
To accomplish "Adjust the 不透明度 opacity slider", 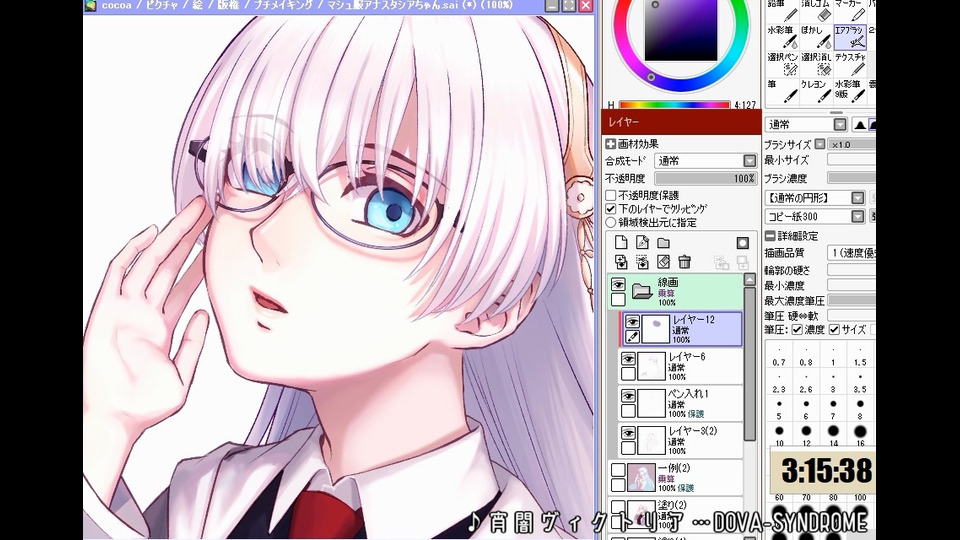I will click(705, 178).
